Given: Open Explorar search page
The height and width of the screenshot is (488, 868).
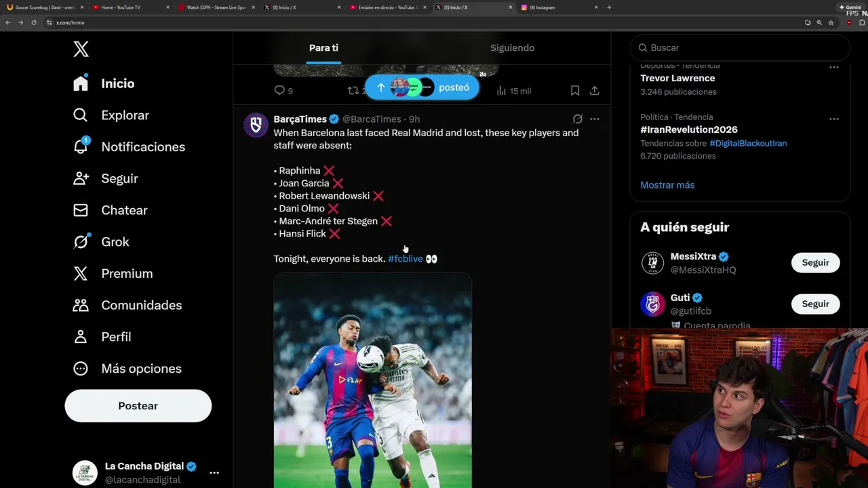Looking at the screenshot, I should 111,115.
